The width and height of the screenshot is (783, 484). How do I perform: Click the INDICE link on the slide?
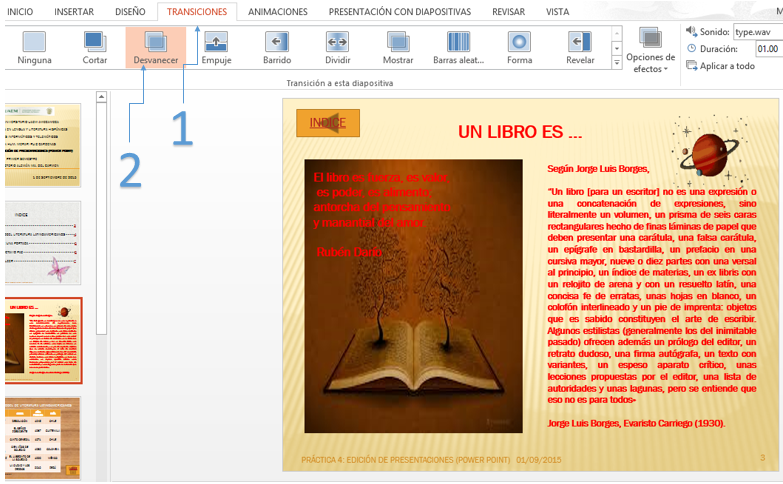[328, 123]
